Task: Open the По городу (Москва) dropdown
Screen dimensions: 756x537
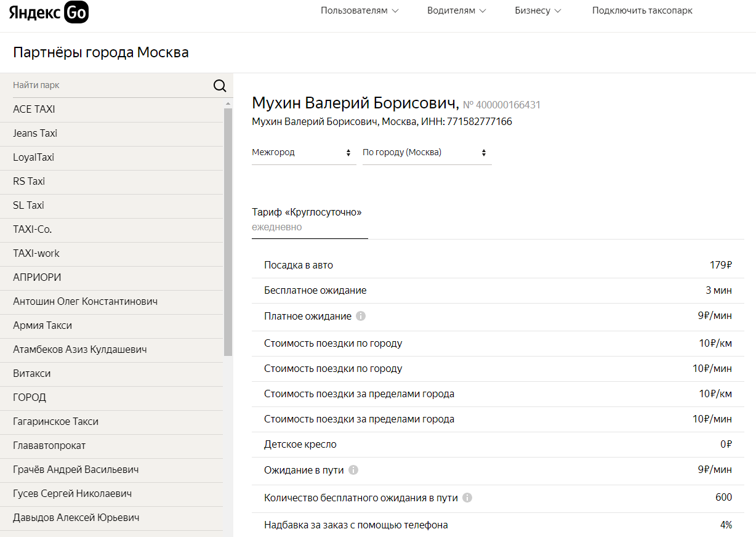Action: pyautogui.click(x=427, y=153)
